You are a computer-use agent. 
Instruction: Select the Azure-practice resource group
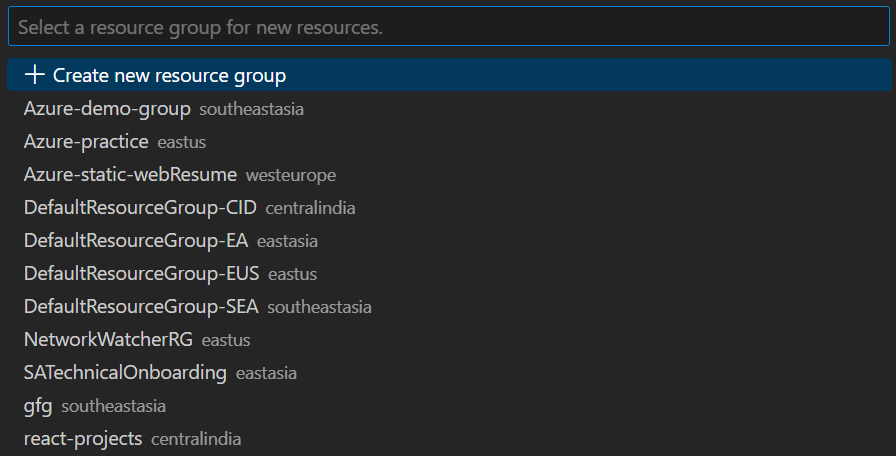pyautogui.click(x=86, y=141)
